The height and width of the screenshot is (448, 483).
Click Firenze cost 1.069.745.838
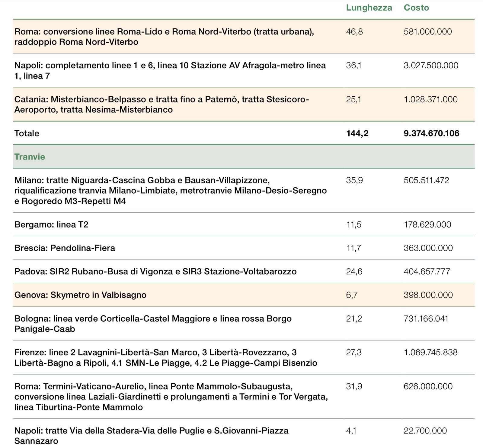pos(430,352)
